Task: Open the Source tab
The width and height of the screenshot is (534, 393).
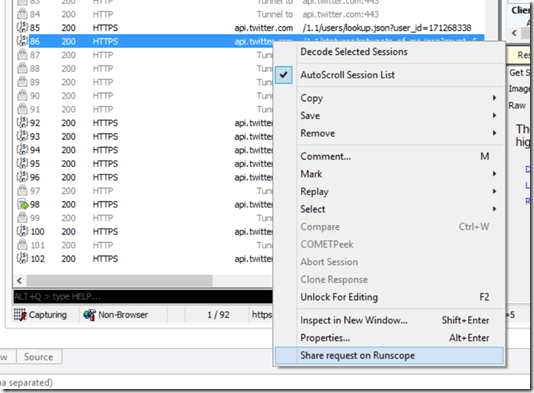Action: tap(39, 357)
